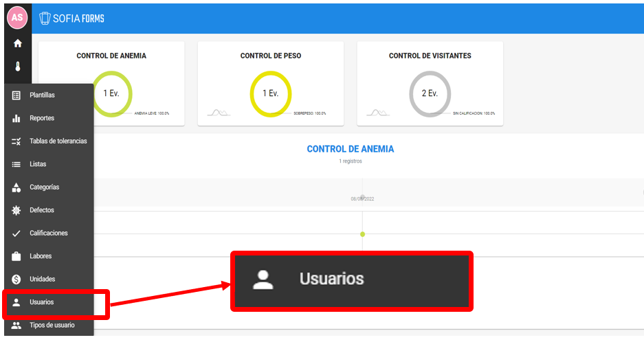The height and width of the screenshot is (353, 644).
Task: Select Categorías in the side menu
Action: click(44, 187)
